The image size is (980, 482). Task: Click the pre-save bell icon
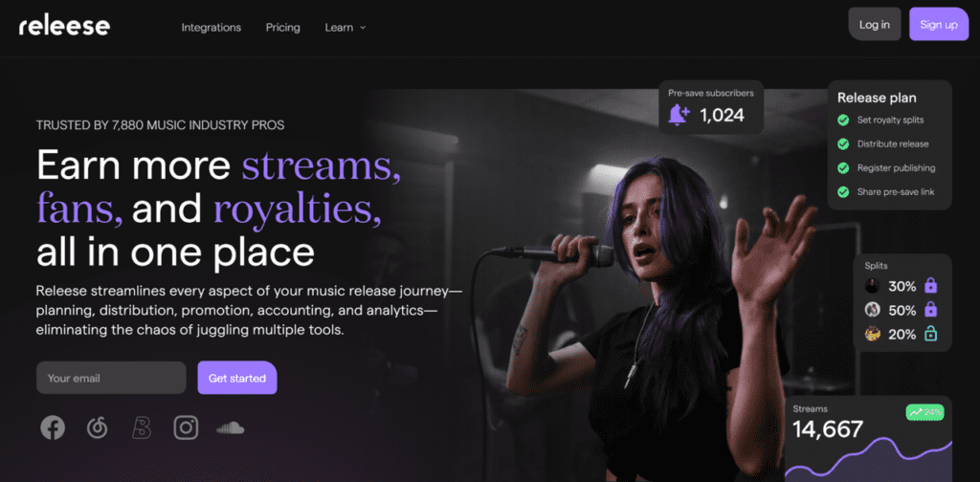pyautogui.click(x=679, y=115)
